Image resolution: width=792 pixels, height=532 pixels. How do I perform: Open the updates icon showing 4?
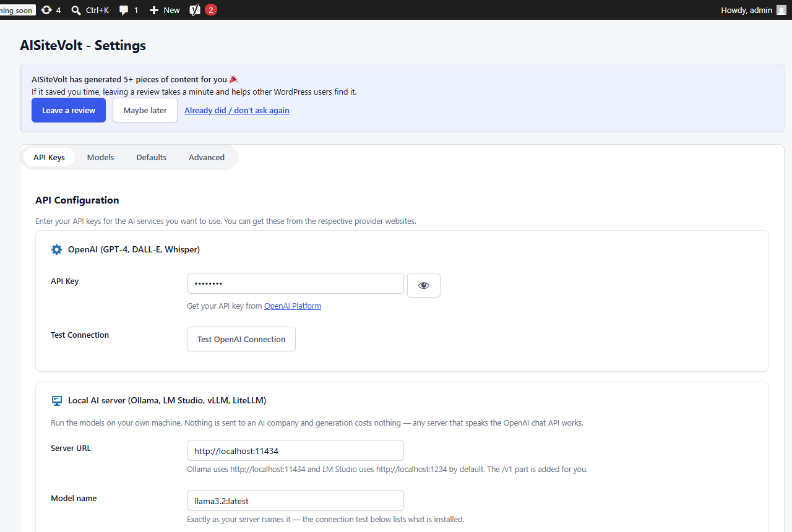pos(46,10)
